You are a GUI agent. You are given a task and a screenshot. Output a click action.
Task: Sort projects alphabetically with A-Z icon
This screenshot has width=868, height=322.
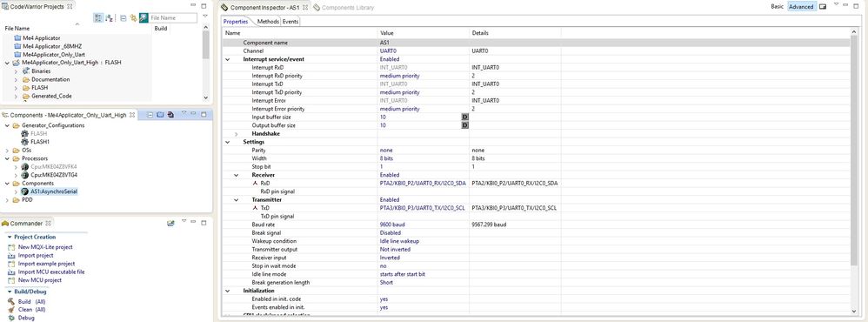[109, 17]
